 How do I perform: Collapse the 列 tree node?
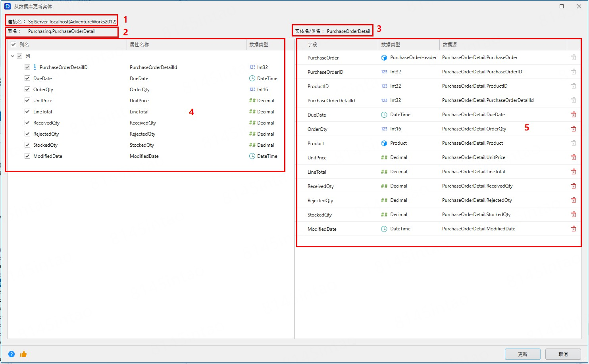click(13, 56)
